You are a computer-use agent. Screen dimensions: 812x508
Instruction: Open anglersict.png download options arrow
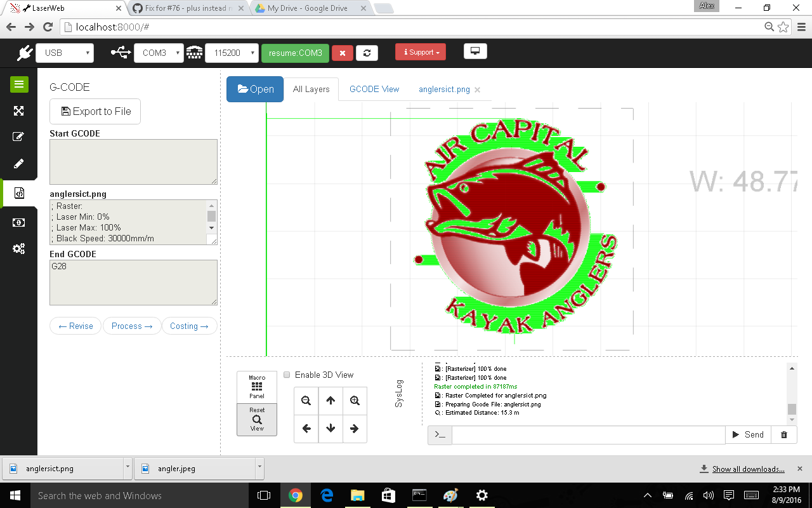(x=128, y=468)
